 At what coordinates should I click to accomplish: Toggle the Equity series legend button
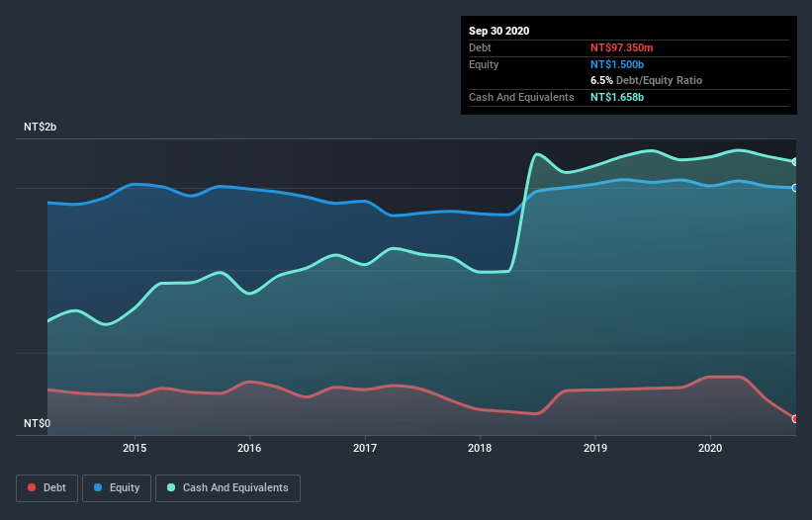(117, 488)
